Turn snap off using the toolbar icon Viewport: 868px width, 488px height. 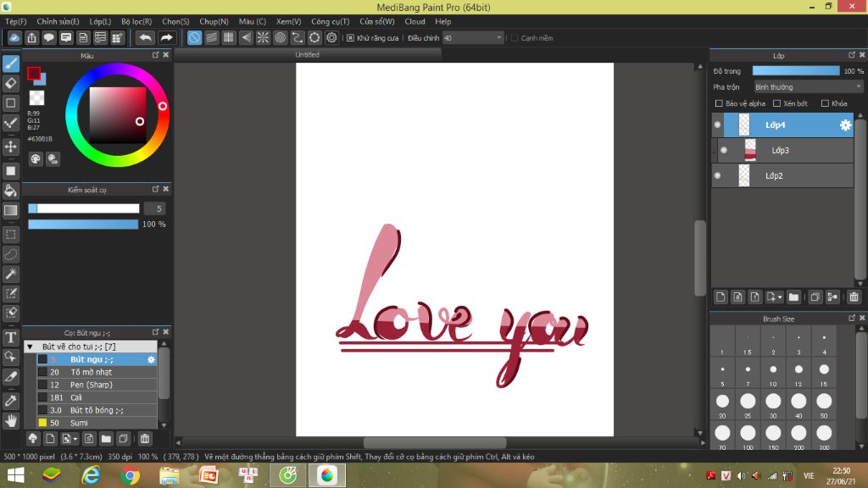[x=194, y=37]
